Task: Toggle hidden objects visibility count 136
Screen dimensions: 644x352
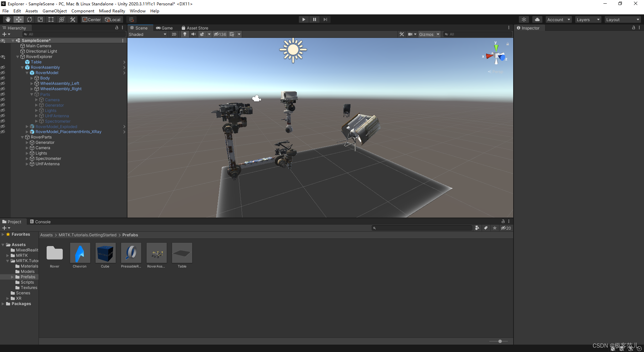Action: click(220, 34)
